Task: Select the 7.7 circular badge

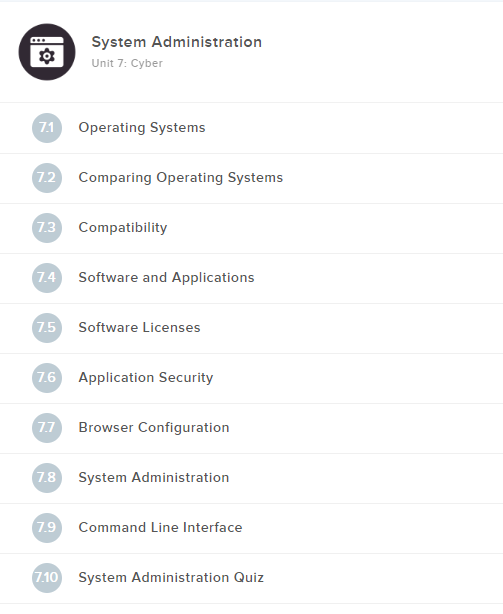Action: click(x=47, y=428)
